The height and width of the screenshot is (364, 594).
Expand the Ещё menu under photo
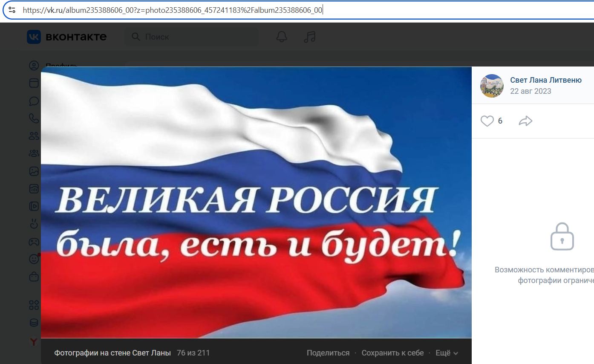(x=447, y=353)
